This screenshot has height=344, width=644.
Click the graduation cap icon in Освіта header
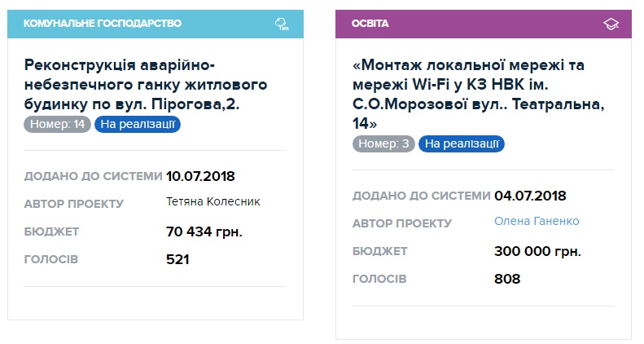611,24
